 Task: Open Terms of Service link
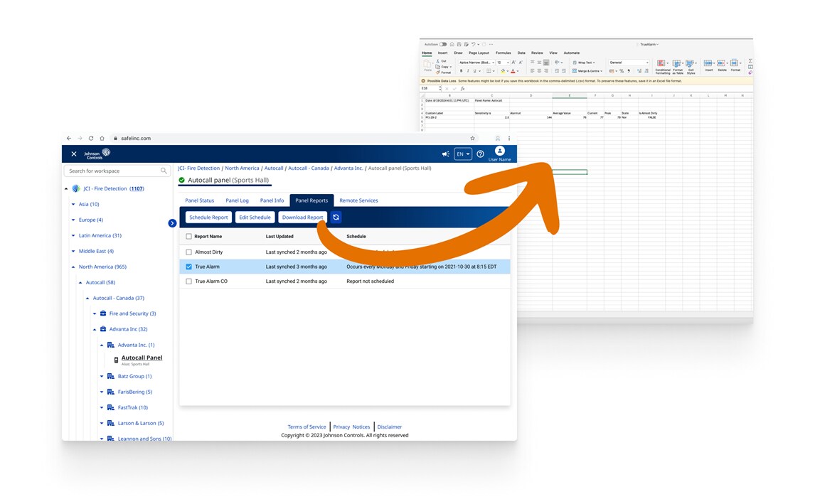coord(307,427)
